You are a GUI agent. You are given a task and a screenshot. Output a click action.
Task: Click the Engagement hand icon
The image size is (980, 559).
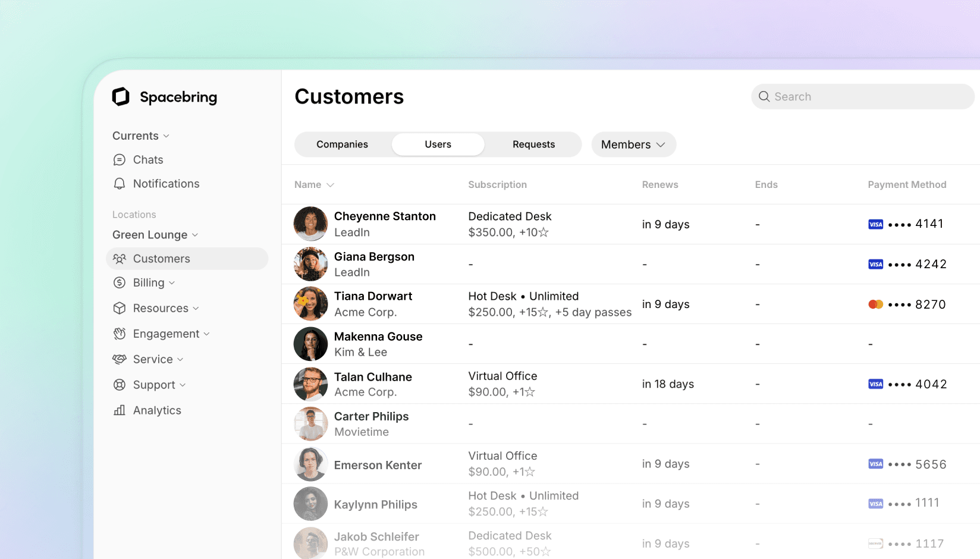pos(120,334)
